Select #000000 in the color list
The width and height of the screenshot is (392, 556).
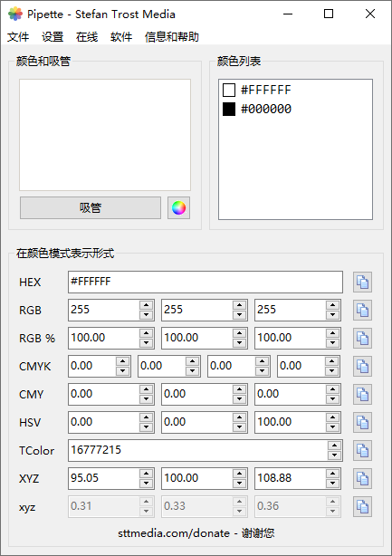click(x=257, y=109)
